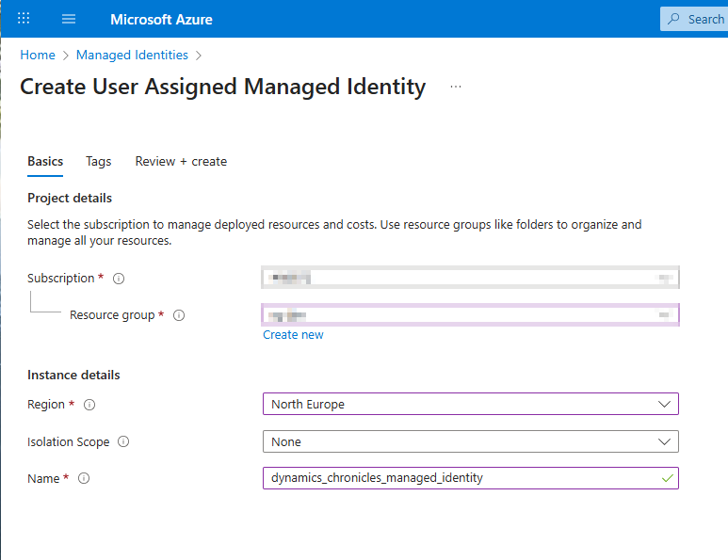Screen dimensions: 728x560
Task: Show info tooltip for Subscription
Action: [119, 279]
